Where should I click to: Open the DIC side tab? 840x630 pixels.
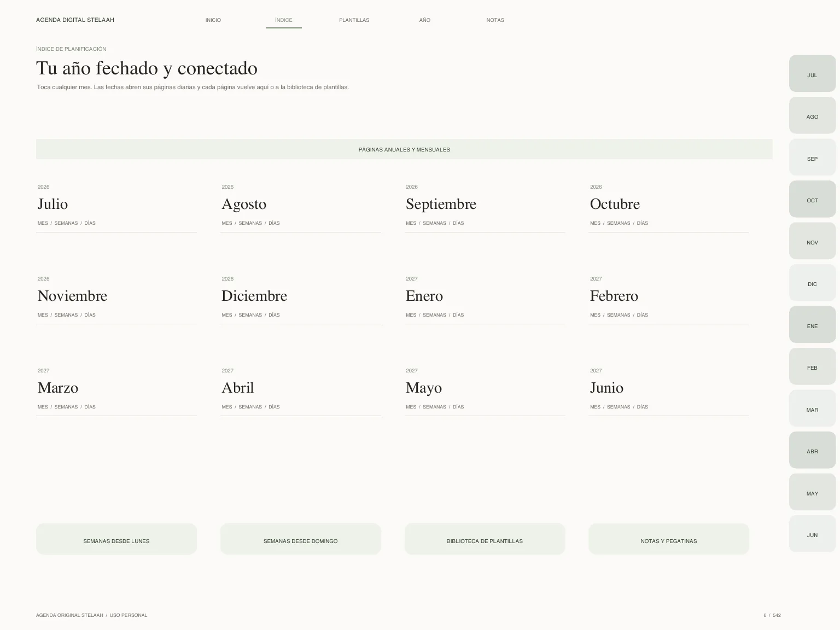coord(812,283)
